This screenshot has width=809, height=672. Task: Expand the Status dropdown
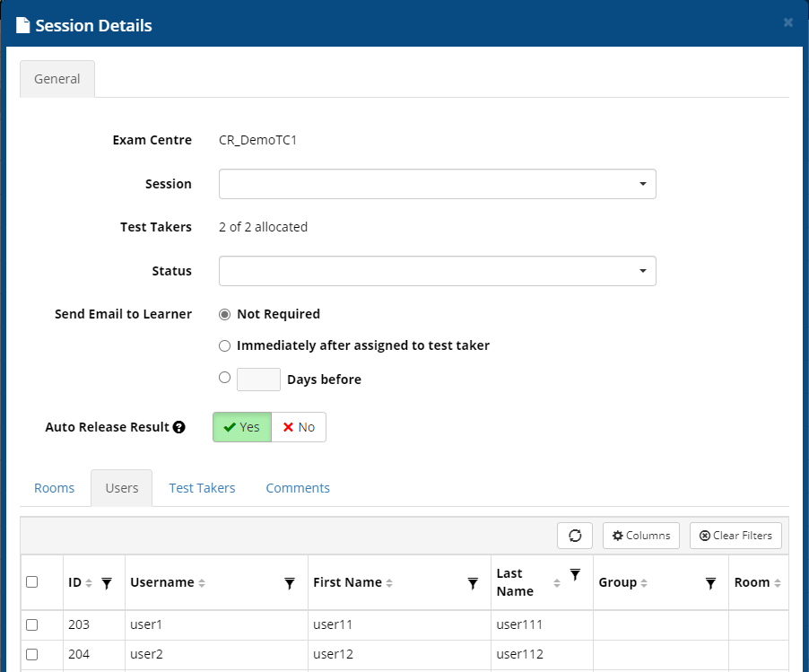[x=437, y=270]
